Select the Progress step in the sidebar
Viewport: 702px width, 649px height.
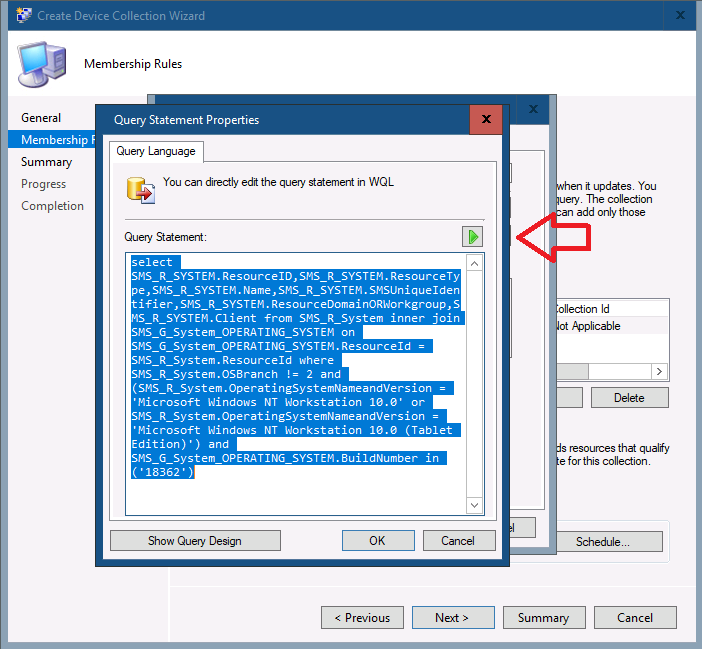(x=43, y=184)
